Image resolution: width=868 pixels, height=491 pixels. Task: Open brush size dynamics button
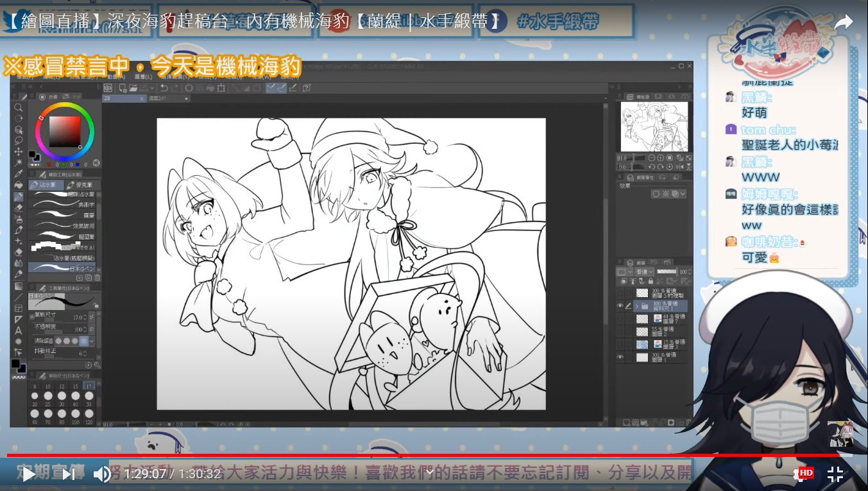pyautogui.click(x=92, y=317)
